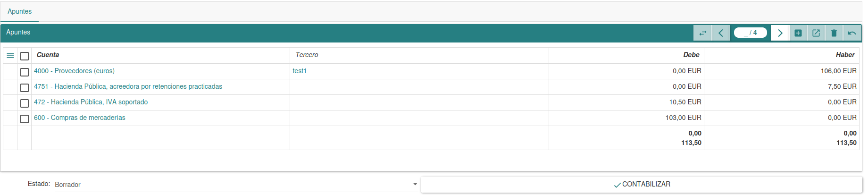Toggle the select-all checkbox in header
The image size is (868, 195).
(x=25, y=56)
